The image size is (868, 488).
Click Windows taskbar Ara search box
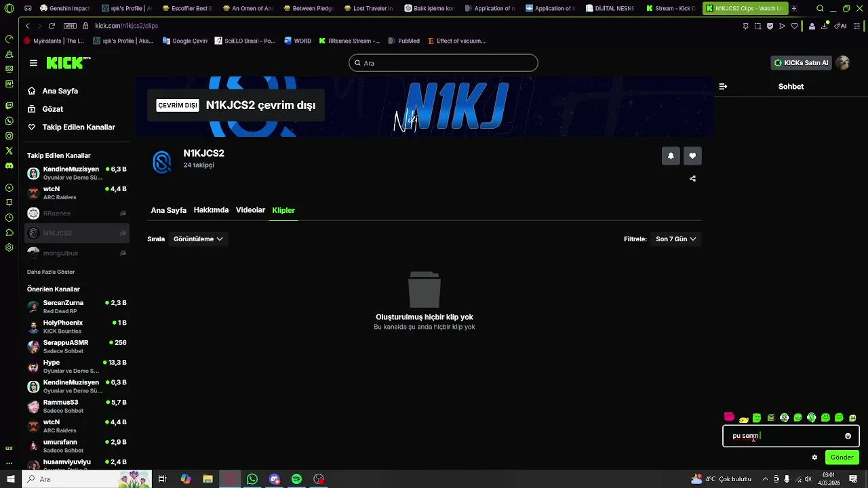87,479
